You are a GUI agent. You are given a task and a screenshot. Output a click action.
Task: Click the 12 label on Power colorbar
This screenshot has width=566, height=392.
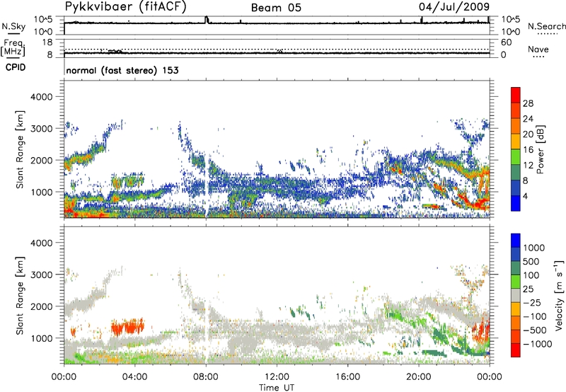528,166
